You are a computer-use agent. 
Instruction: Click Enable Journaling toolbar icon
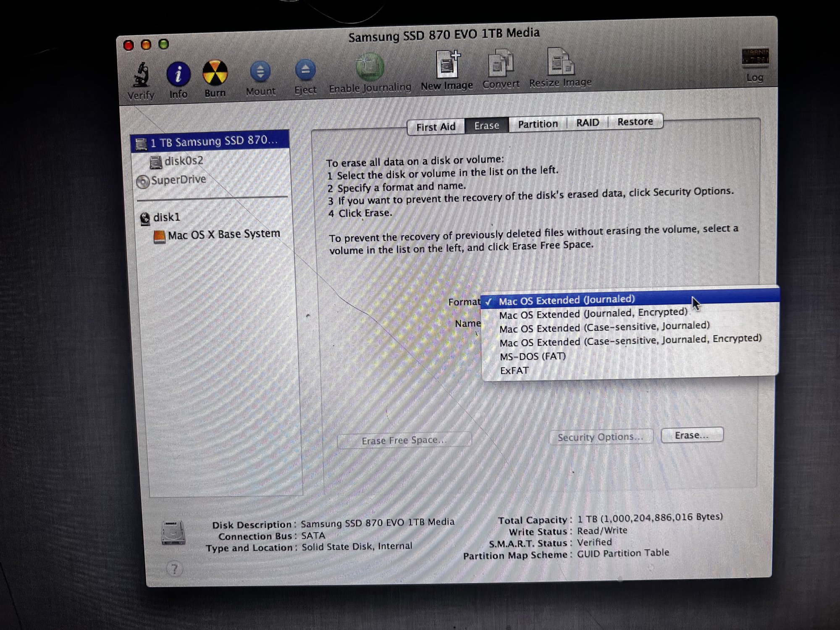pos(370,67)
